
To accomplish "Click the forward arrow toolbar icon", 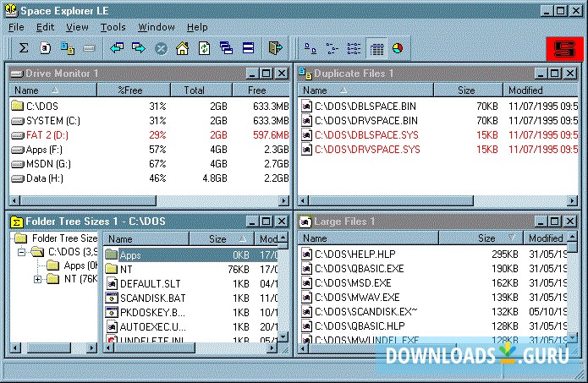I will click(139, 48).
